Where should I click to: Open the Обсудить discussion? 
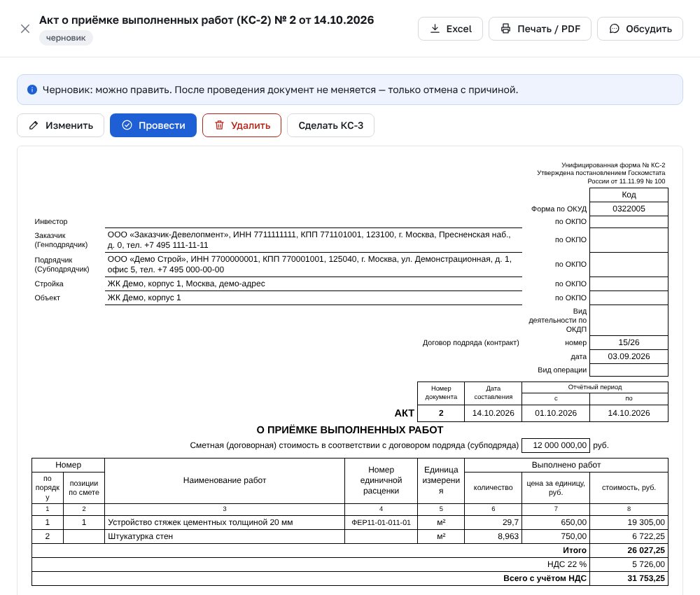[640, 29]
